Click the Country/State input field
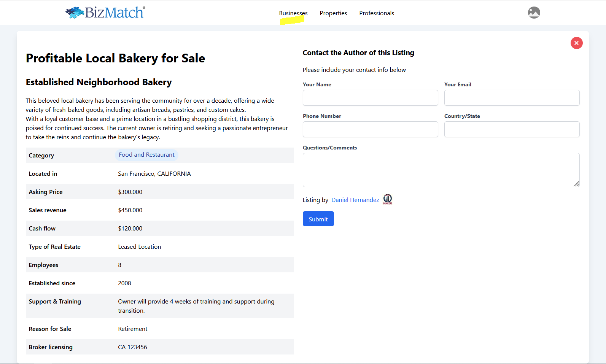 [512, 129]
